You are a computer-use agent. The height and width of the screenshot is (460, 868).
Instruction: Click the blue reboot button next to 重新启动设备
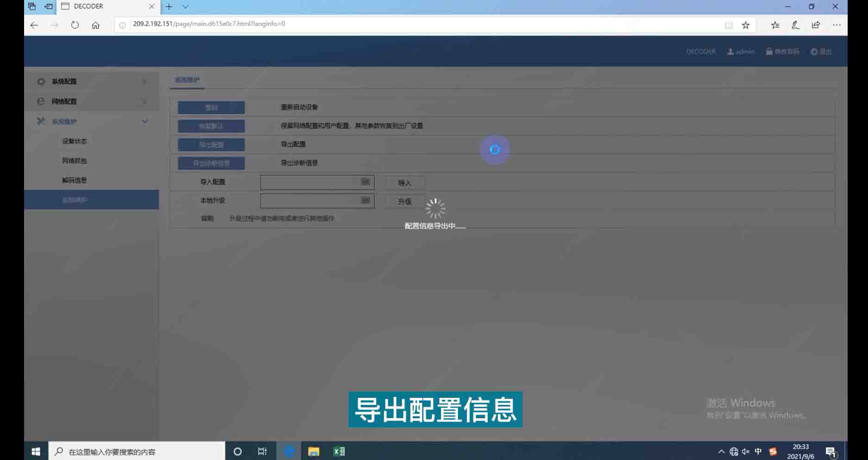211,107
